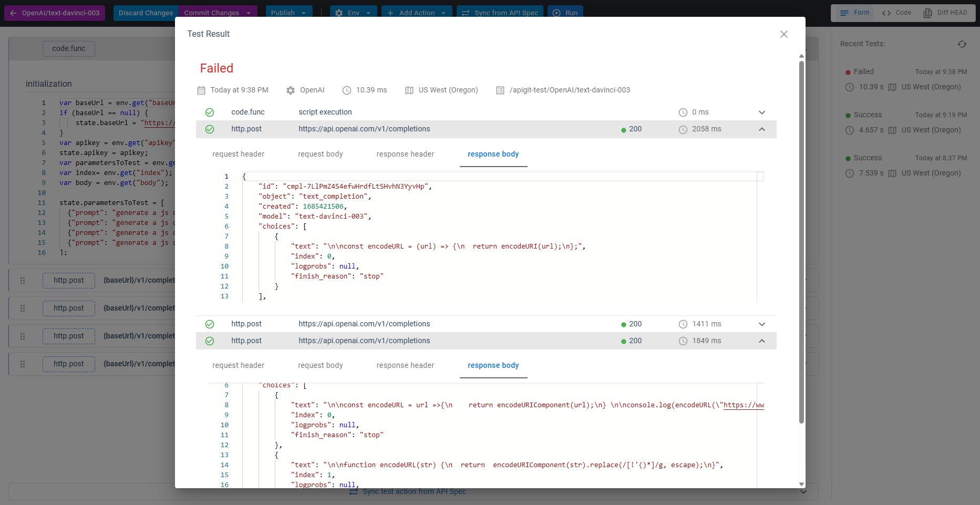This screenshot has height=505, width=980.
Task: Open response header tab in the 1849 ms result
Action: click(405, 366)
